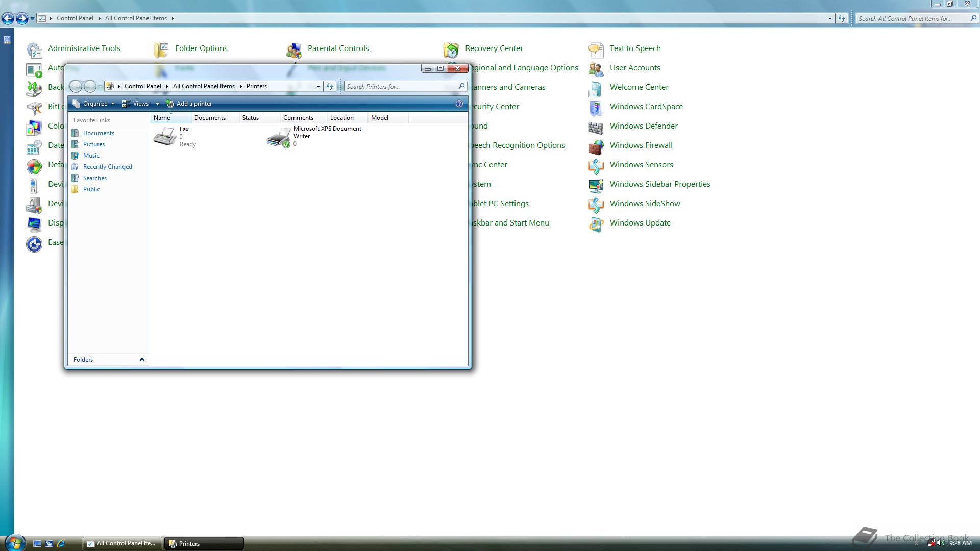Viewport: 980px width, 551px height.
Task: Open Speech Recognition Options
Action: click(518, 145)
